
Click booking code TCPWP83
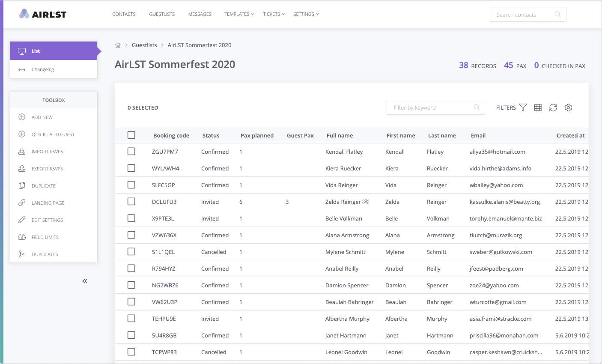tap(164, 352)
